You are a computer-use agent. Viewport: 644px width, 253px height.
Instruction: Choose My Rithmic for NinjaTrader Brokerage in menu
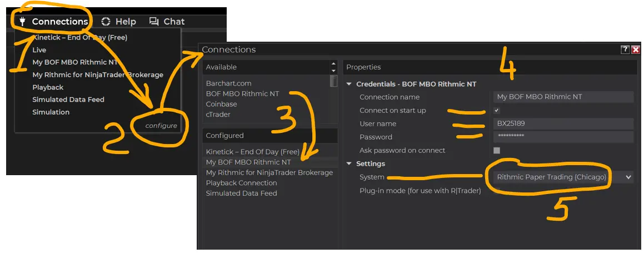[x=98, y=75]
